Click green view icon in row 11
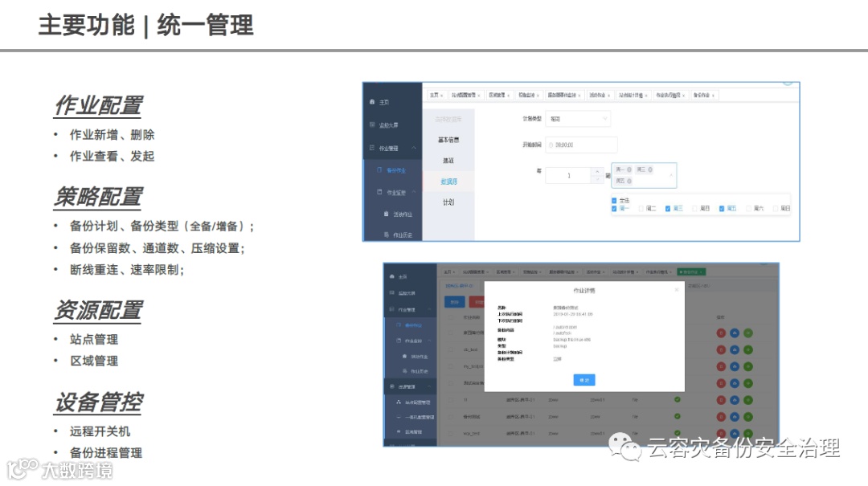Screen dimensions: 868x486 [x=748, y=400]
